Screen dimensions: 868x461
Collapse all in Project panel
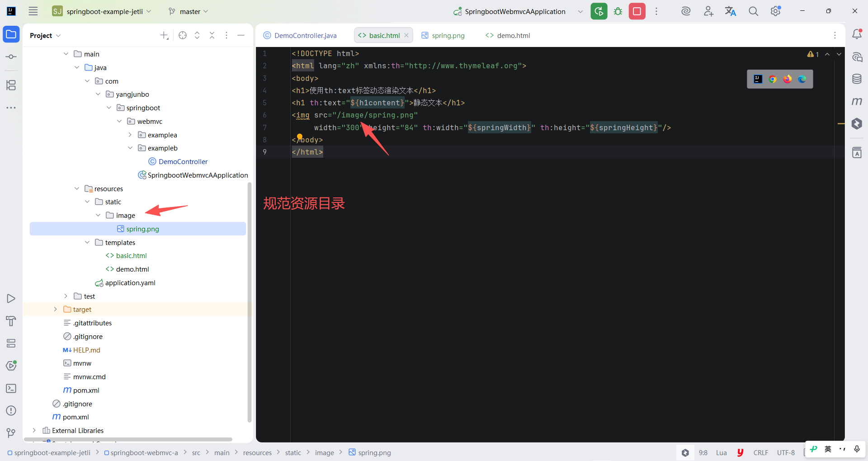pyautogui.click(x=212, y=35)
